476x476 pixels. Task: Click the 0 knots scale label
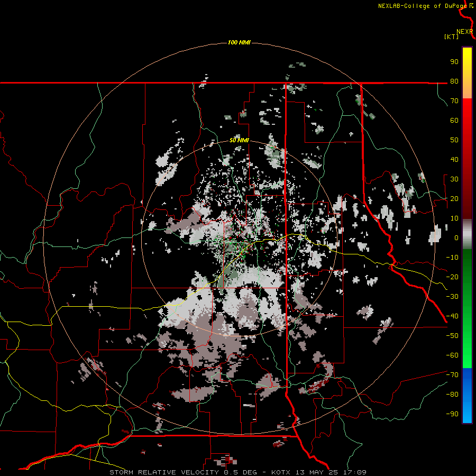point(456,237)
